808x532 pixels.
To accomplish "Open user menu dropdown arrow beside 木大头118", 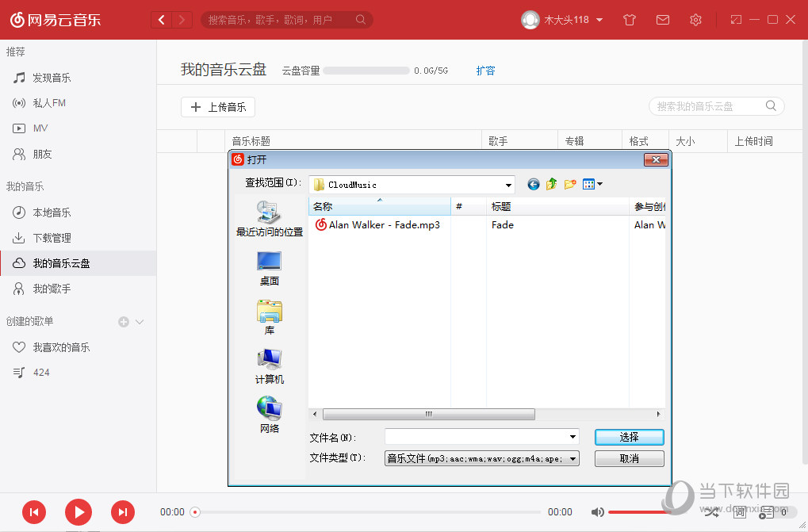I will click(x=599, y=20).
